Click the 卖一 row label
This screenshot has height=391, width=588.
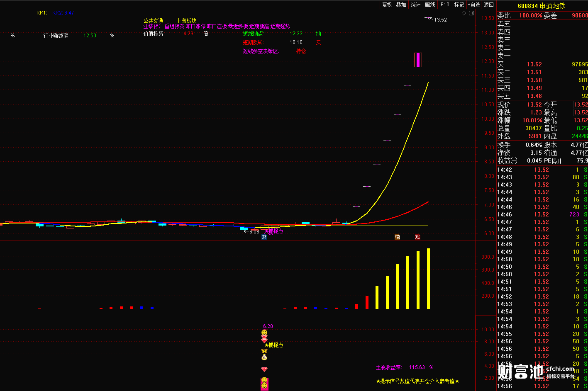pyautogui.click(x=504, y=56)
